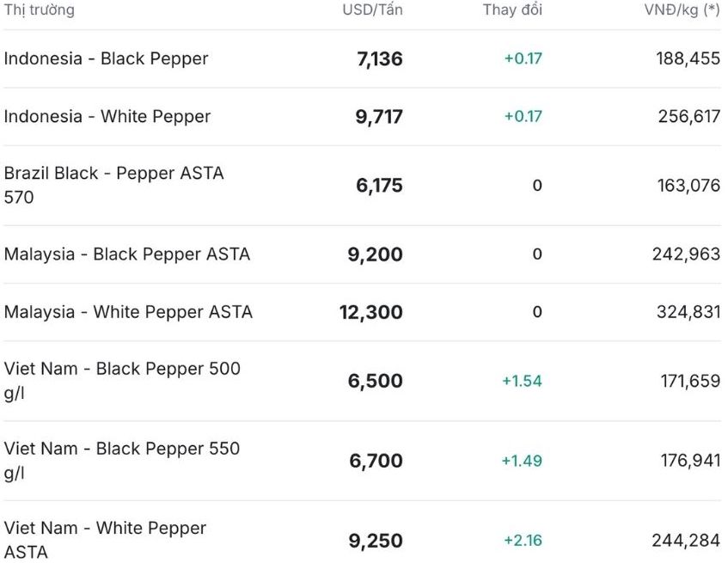Click the +1.54 change value
Viewport: 728px width, 563px height.
point(522,381)
